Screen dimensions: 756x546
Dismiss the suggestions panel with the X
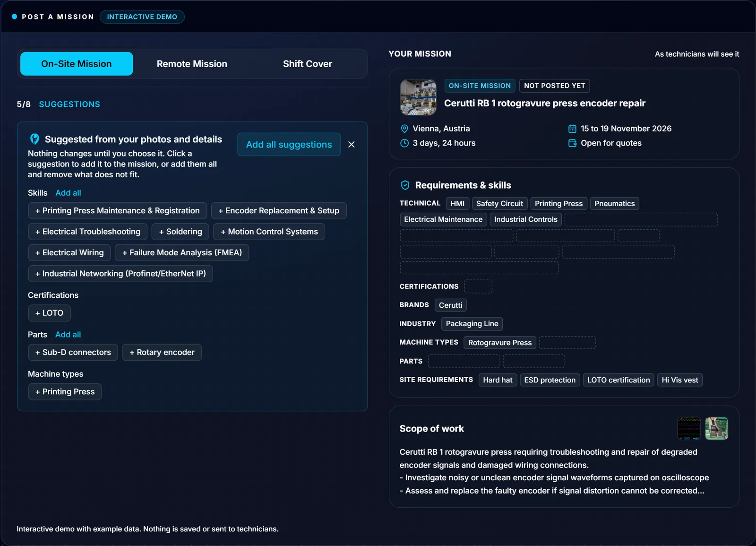[352, 145]
